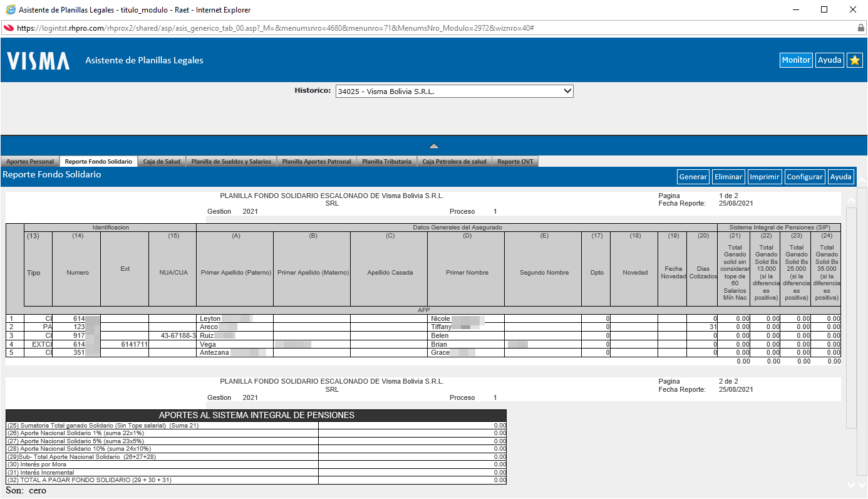
Task: Click the 'Son: cero' text
Action: tap(26, 490)
